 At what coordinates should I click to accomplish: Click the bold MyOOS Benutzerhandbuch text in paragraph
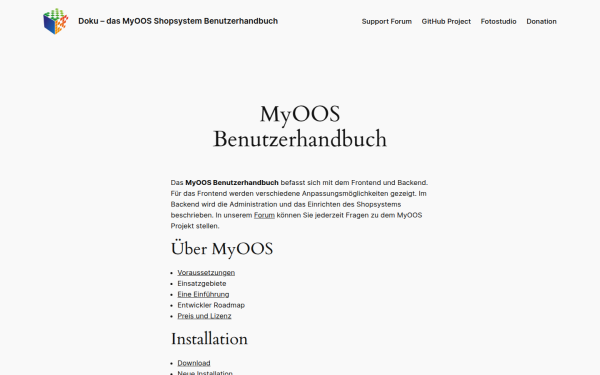pos(232,183)
